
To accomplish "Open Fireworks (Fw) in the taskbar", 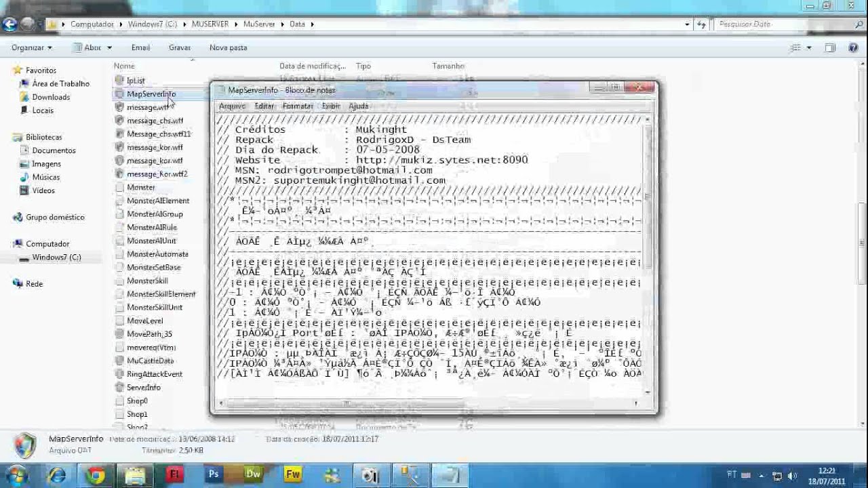I will pos(293,475).
